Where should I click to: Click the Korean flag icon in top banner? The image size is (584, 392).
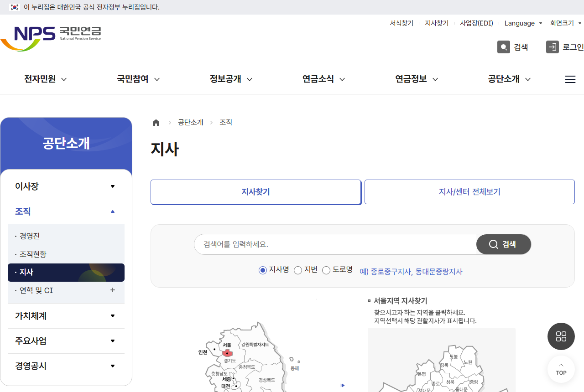[x=15, y=7]
